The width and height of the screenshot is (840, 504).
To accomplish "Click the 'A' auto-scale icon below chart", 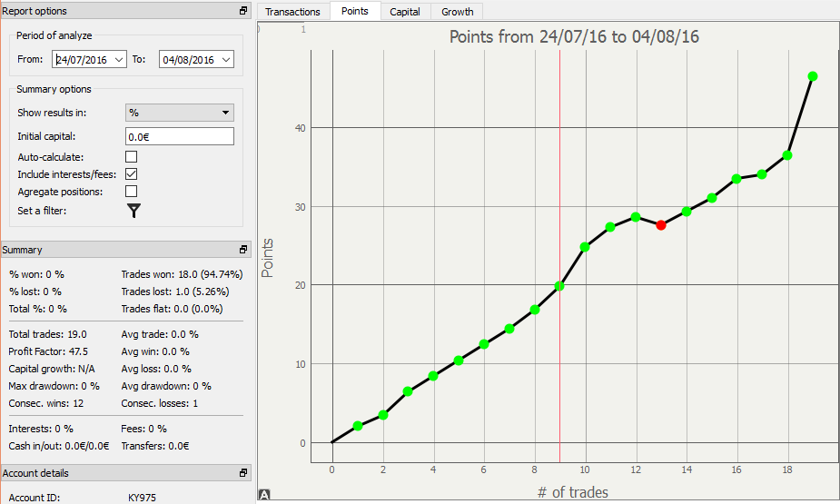I will [264, 494].
